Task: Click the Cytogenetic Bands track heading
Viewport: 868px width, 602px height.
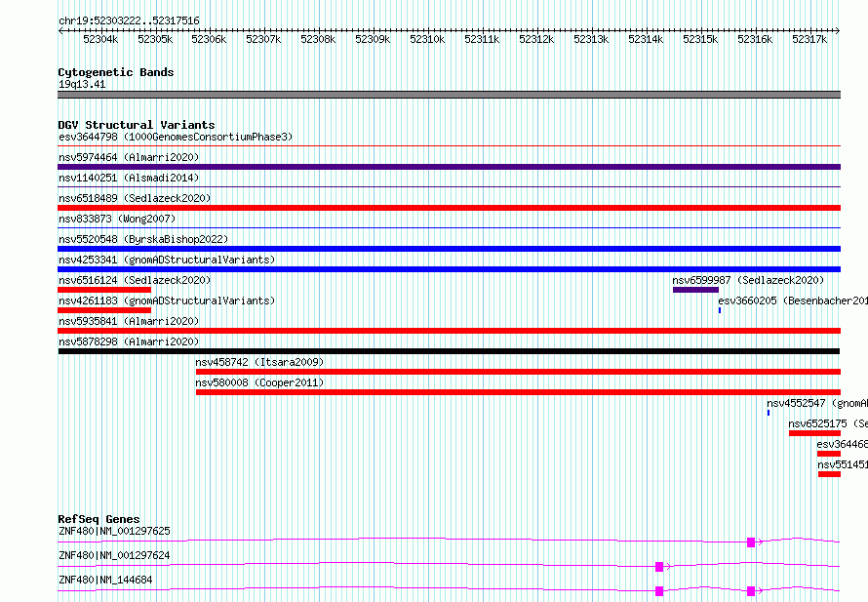Action: point(116,72)
